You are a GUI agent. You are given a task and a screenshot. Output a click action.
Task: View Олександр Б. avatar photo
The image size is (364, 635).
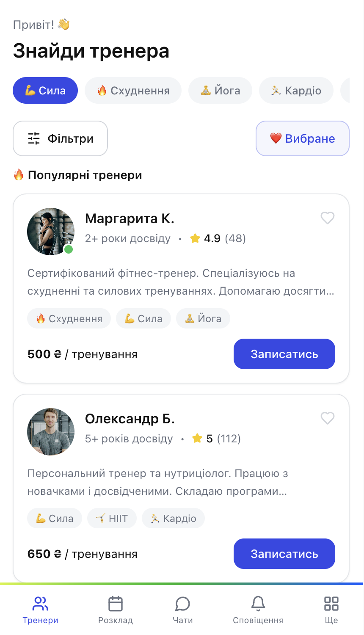coord(51,432)
